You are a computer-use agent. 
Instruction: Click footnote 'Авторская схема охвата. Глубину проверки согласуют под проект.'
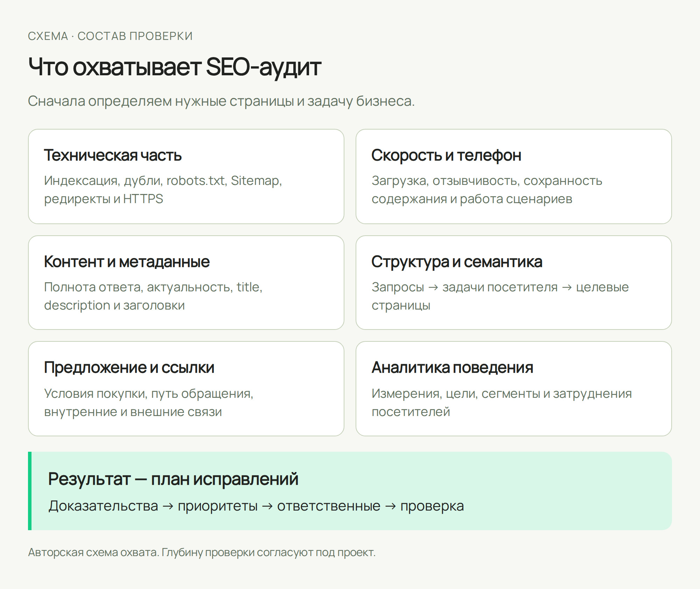tap(202, 552)
